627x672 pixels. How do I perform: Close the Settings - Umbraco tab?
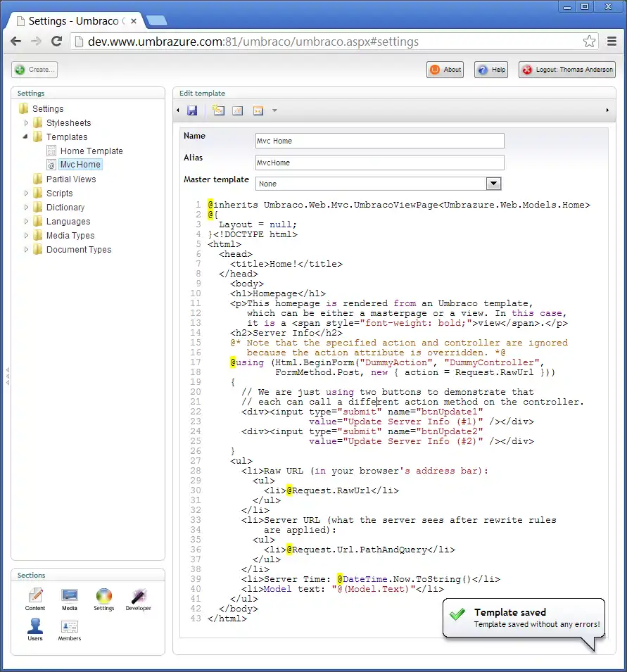(134, 20)
